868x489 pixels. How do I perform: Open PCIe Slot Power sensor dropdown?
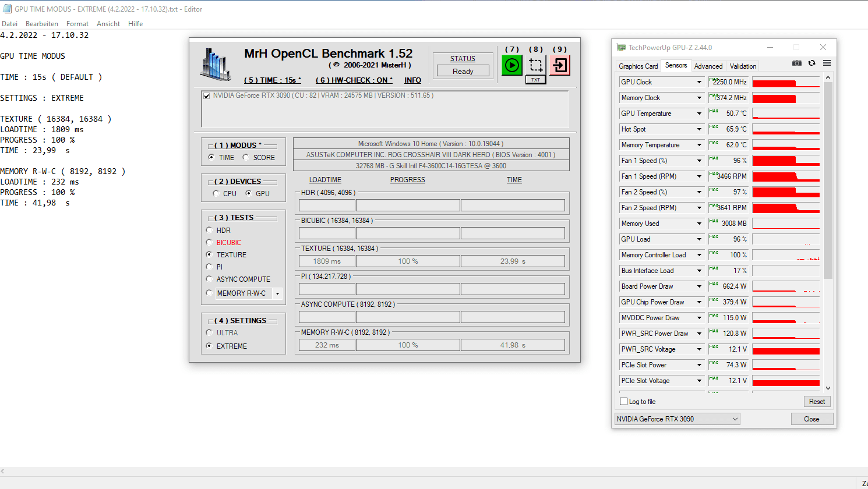pos(699,365)
